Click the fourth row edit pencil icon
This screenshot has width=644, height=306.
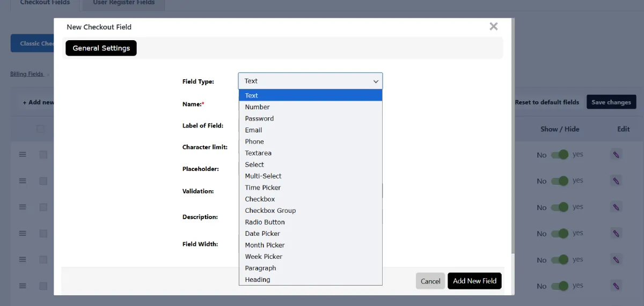coord(616,233)
